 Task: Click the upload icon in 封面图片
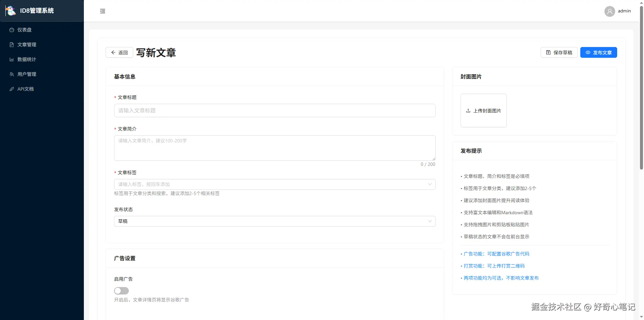(x=468, y=110)
